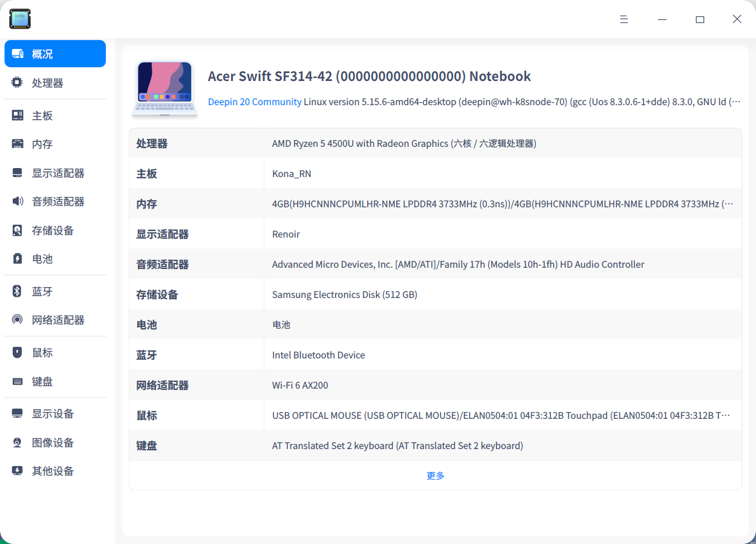The height and width of the screenshot is (544, 756).
Task: Open the 键盘 keyboard section icon
Action: coord(18,381)
